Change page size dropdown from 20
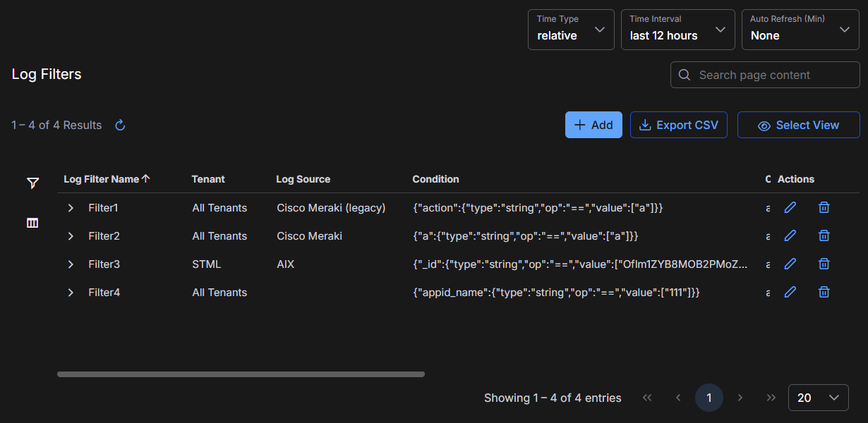 pos(818,398)
